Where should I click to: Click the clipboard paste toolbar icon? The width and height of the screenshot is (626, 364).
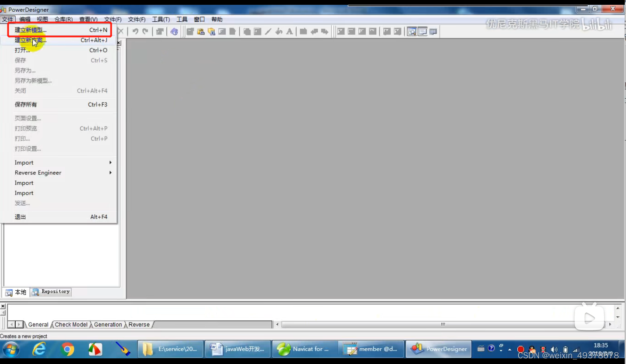(201, 31)
